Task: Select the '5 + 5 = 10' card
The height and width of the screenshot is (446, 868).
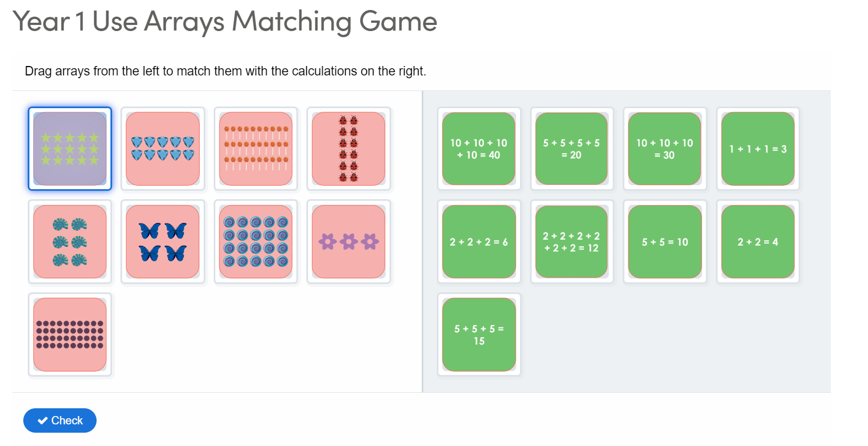Action: point(664,241)
